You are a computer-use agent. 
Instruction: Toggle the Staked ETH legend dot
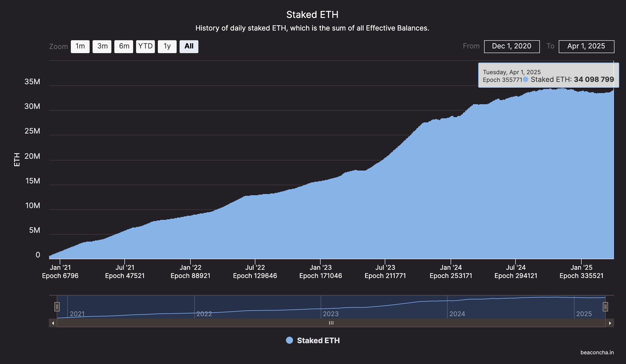(x=289, y=340)
